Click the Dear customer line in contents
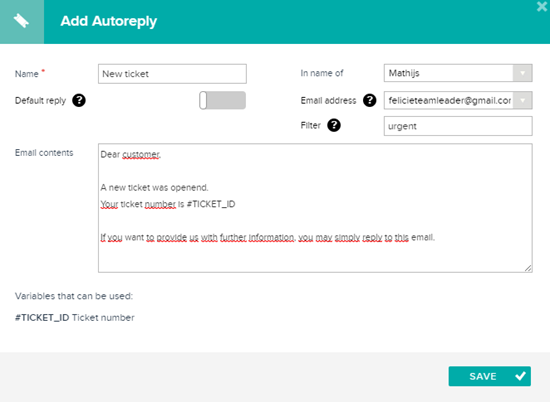Screen dimensions: 550x402 coord(130,154)
